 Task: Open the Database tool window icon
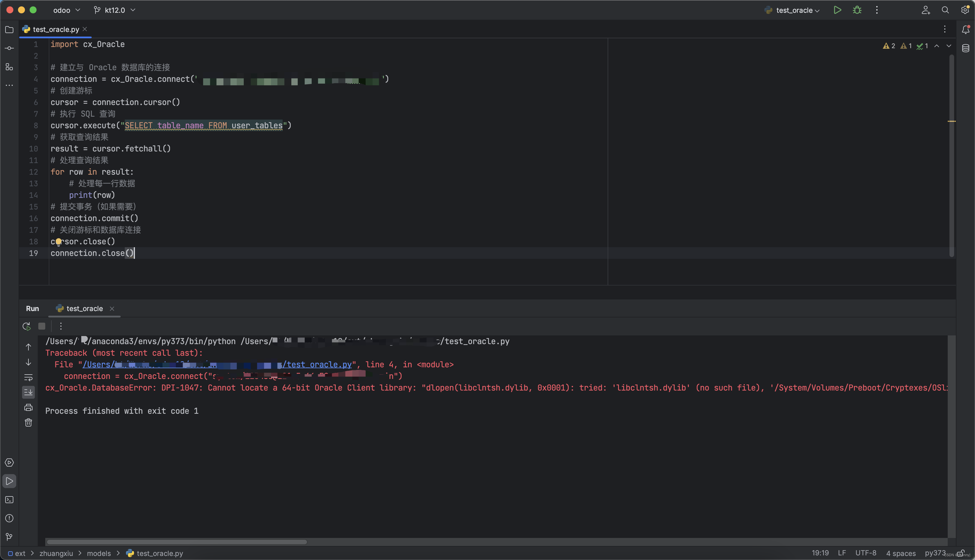pos(965,48)
